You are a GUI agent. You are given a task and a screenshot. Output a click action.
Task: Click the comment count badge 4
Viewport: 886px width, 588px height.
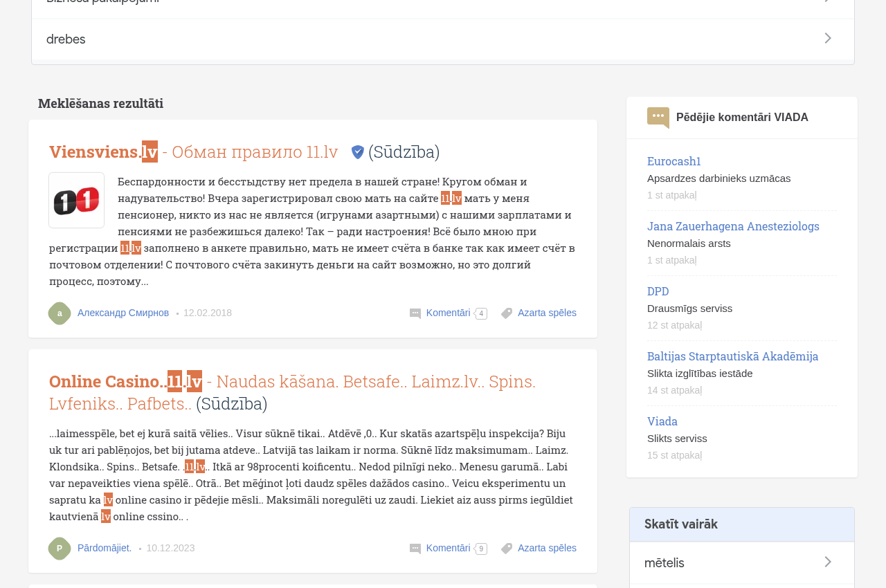[481, 314]
